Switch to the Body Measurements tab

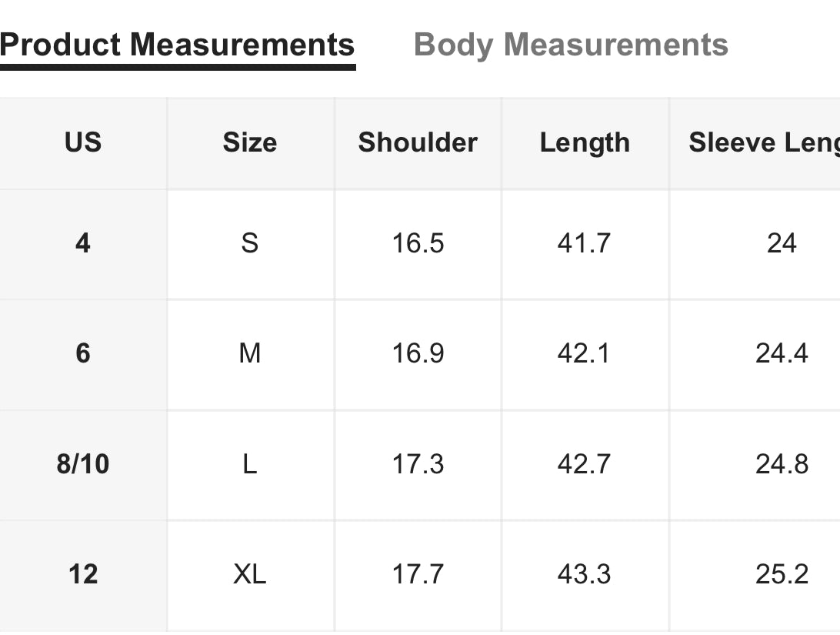(x=571, y=45)
